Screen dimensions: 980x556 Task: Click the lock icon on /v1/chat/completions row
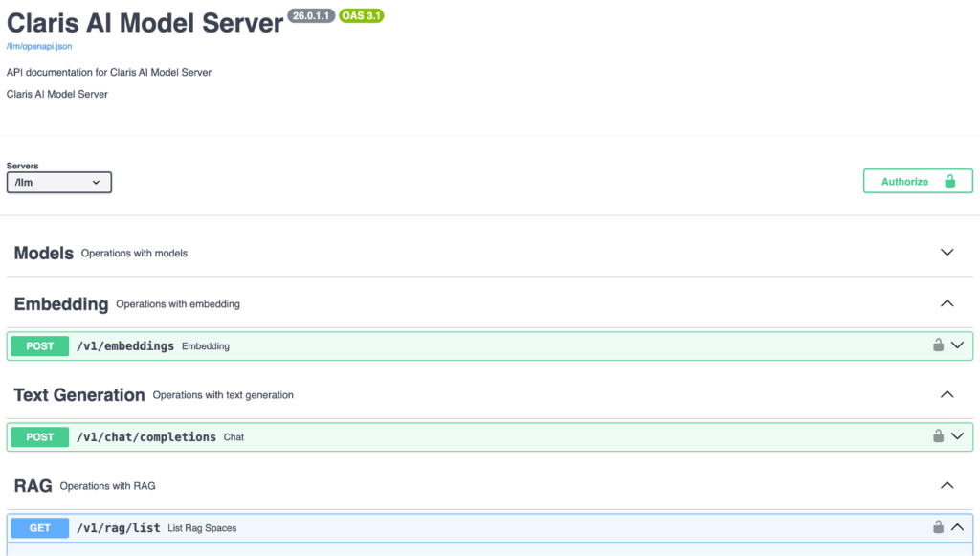(938, 436)
